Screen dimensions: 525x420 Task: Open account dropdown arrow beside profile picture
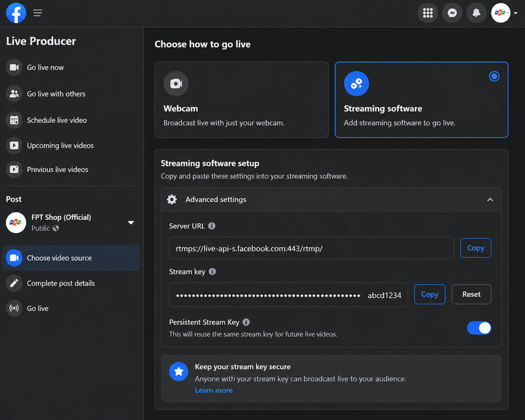tap(516, 13)
